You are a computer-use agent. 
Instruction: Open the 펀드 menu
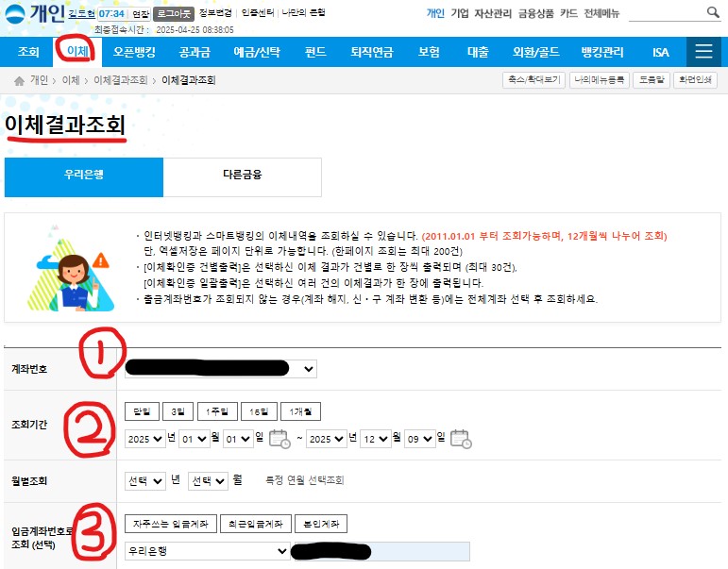315,52
